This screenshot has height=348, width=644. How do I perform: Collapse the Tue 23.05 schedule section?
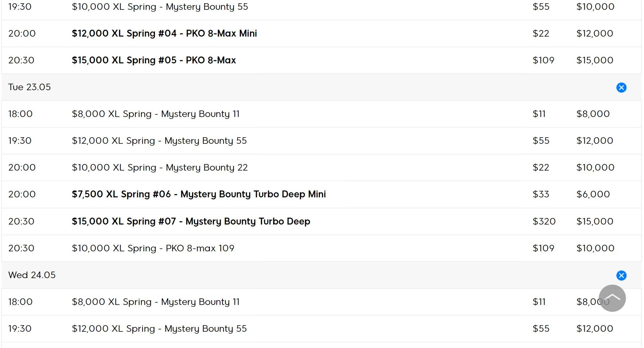(x=621, y=88)
